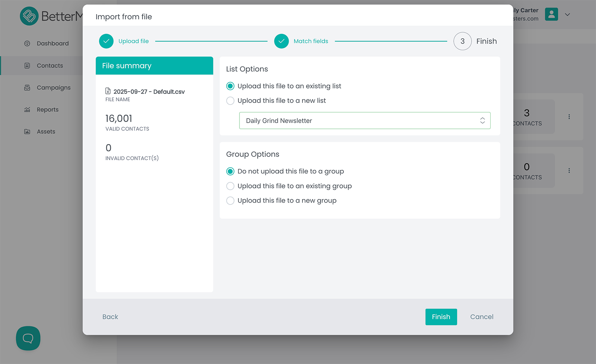This screenshot has height=364, width=596.
Task: Select 'Upload this file to an existing group'
Action: tap(231, 186)
